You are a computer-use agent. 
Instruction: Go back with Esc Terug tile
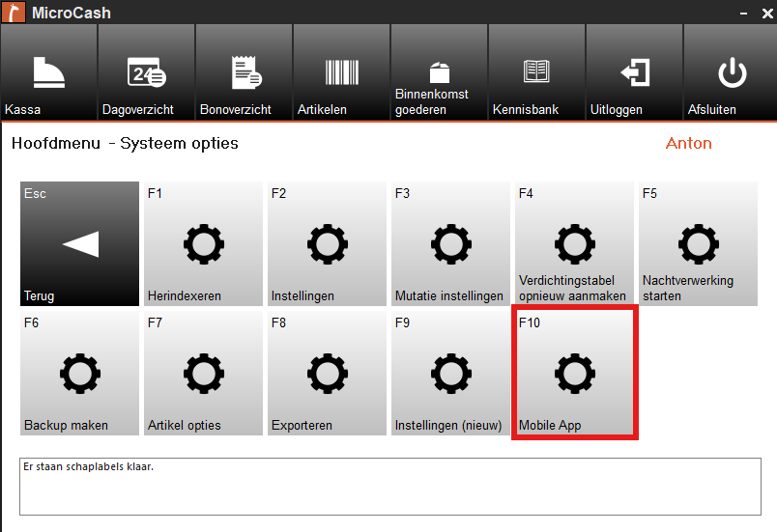[x=80, y=244]
